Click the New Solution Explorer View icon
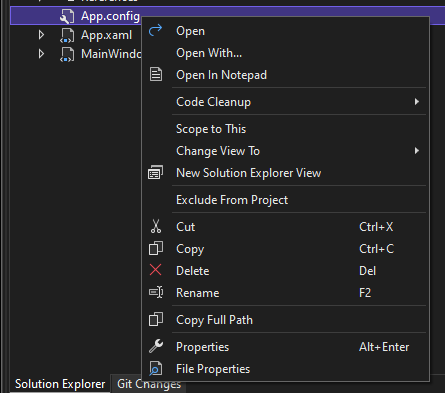Screen dimensions: 445x393 pyautogui.click(x=155, y=173)
